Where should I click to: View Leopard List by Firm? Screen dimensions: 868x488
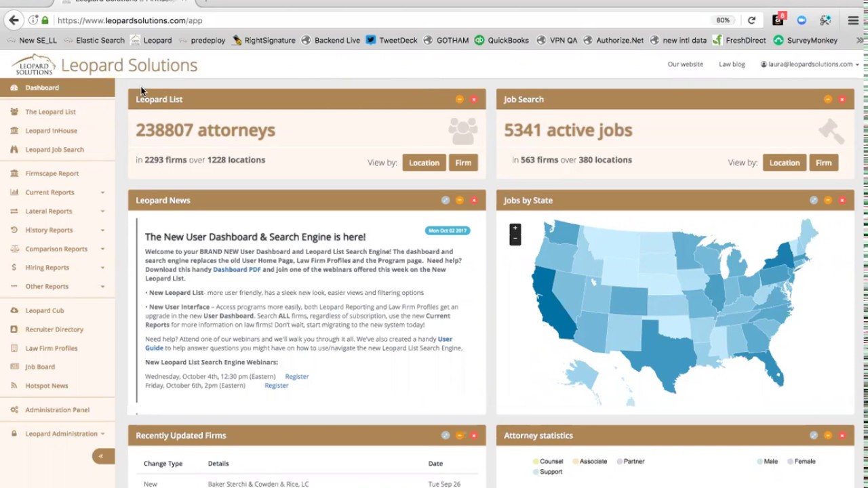pyautogui.click(x=463, y=163)
